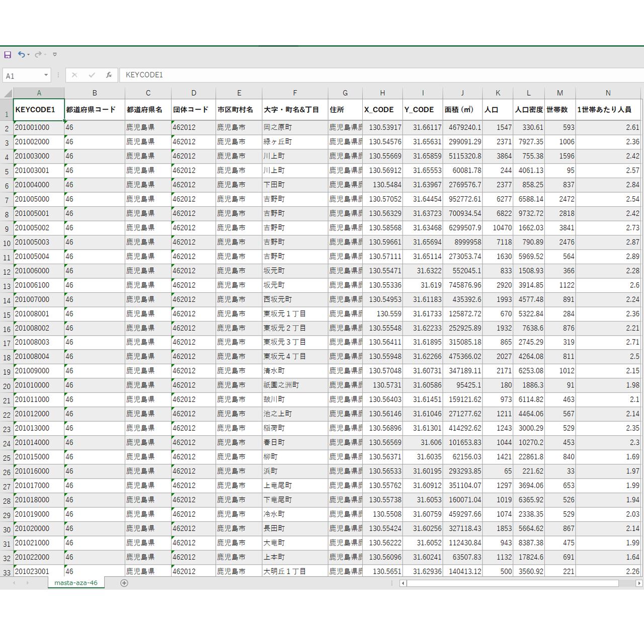The image size is (644, 644).
Task: Click the horizontal scrollbar right arrow
Action: [x=638, y=583]
